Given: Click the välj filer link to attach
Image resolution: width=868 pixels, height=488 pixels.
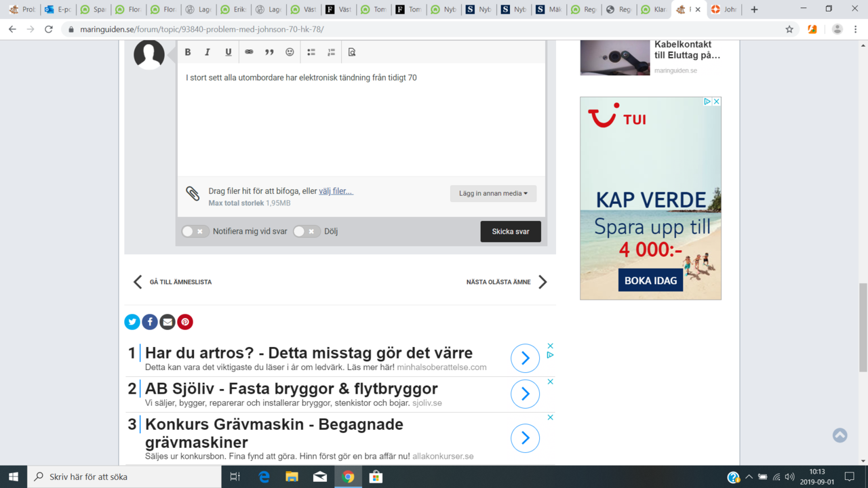Looking at the screenshot, I should tap(336, 191).
